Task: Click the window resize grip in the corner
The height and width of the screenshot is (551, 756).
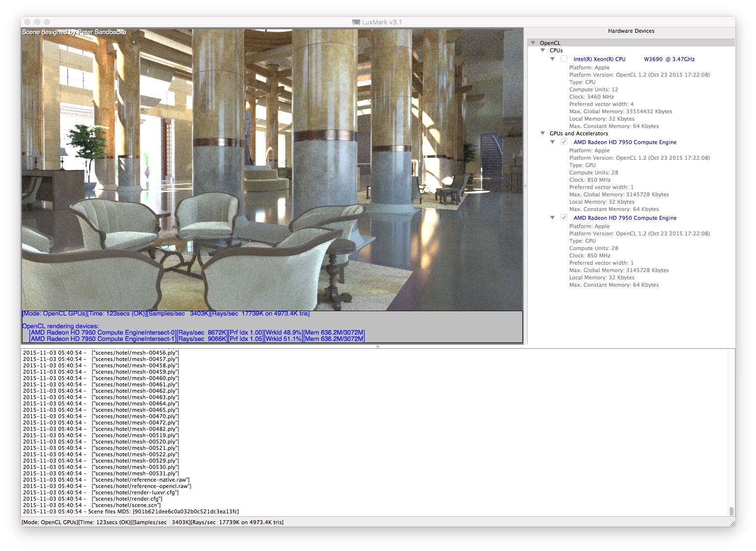Action: click(732, 523)
